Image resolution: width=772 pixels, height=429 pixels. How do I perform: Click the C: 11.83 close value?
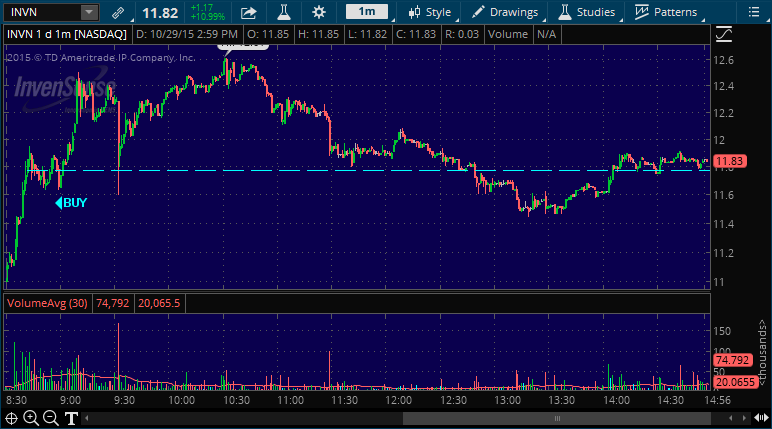pyautogui.click(x=417, y=34)
